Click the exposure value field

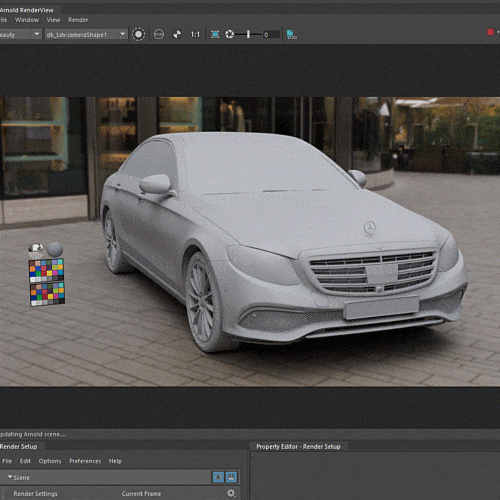(x=271, y=34)
